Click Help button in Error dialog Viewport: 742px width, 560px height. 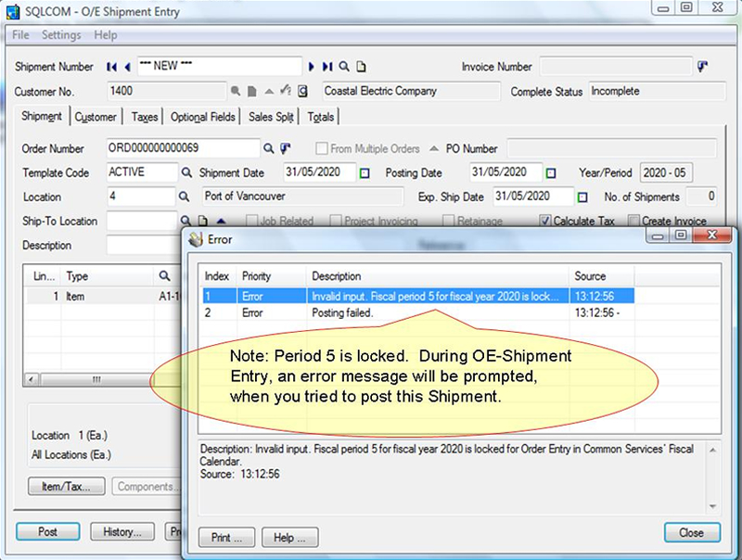coord(289,538)
